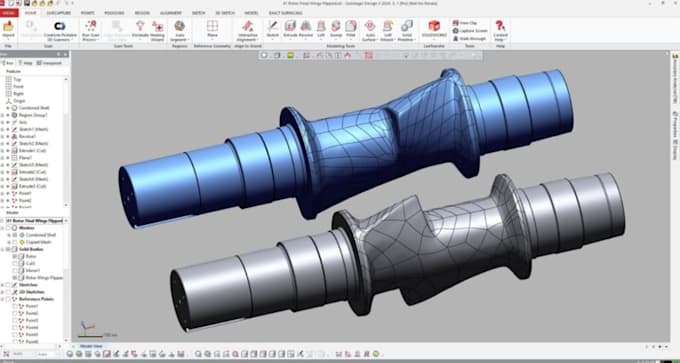Viewport: 680px width, 363px height.
Task: Run the Auto Surface tool
Action: tap(370, 30)
